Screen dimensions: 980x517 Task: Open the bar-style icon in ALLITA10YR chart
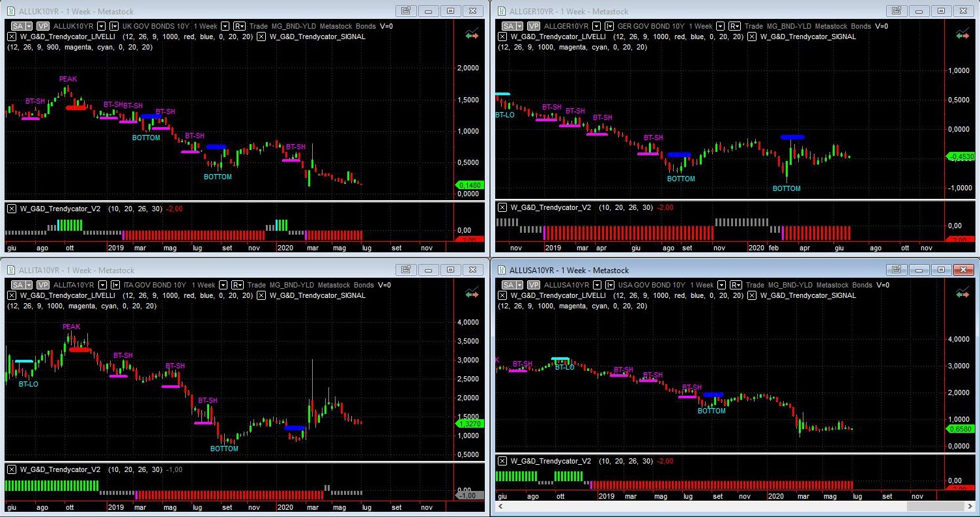tap(114, 285)
